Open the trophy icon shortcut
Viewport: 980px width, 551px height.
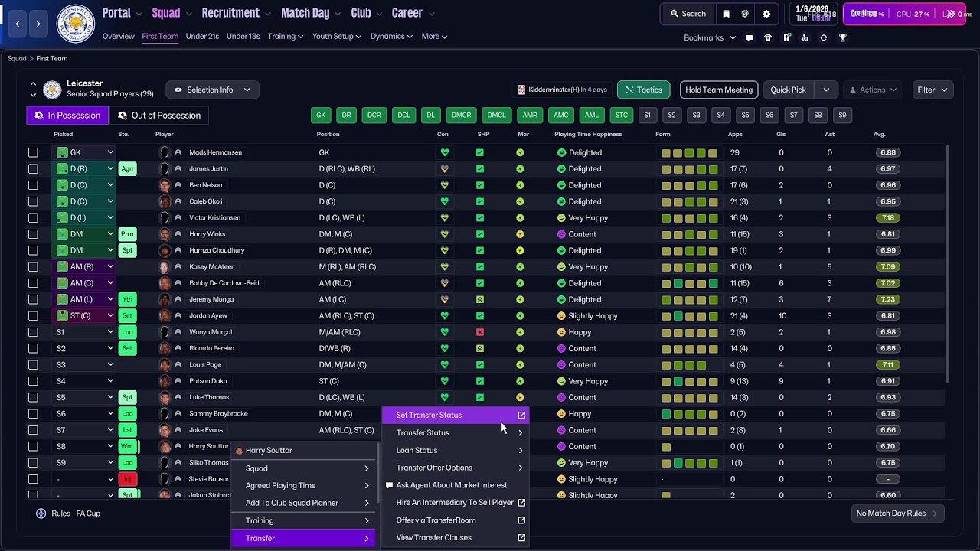842,37
